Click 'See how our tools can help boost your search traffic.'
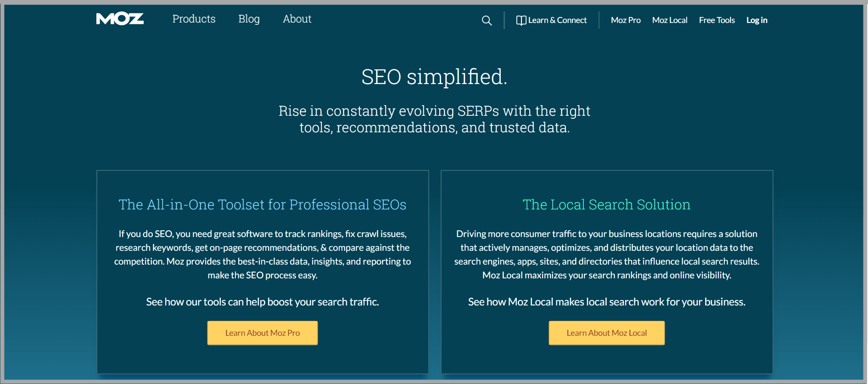Screen dimensions: 868x384 263,302
